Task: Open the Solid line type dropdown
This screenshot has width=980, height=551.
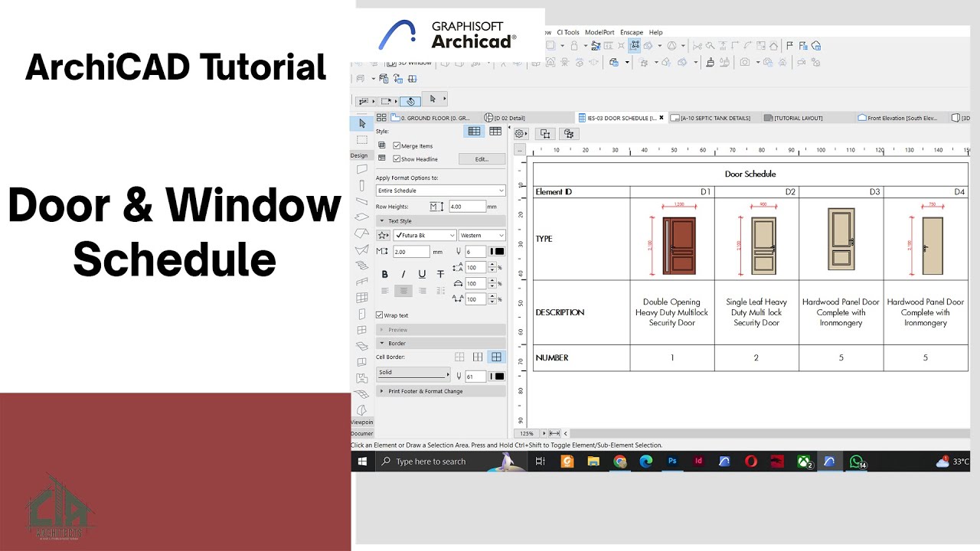Action: (413, 373)
